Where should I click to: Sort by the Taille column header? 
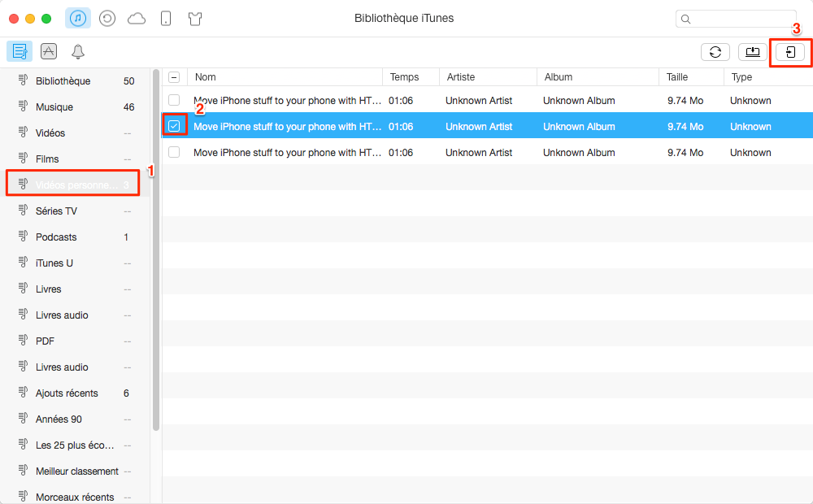(691, 77)
